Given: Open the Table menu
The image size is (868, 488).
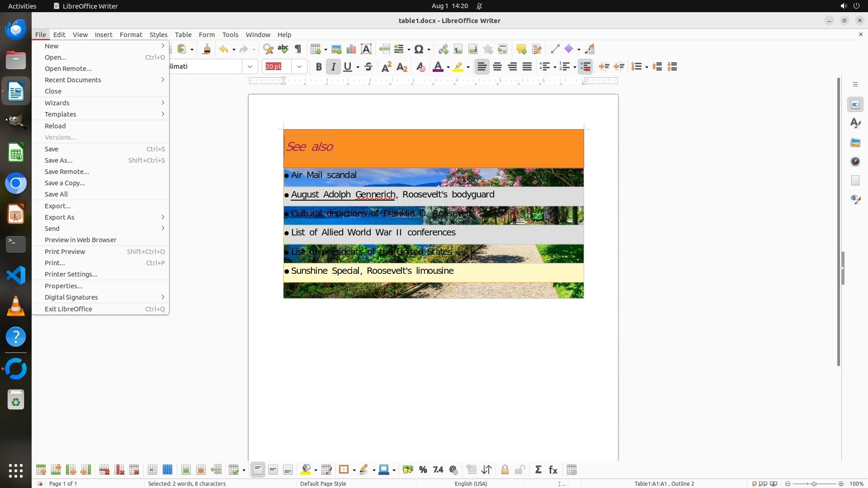Looking at the screenshot, I should pyautogui.click(x=183, y=35).
